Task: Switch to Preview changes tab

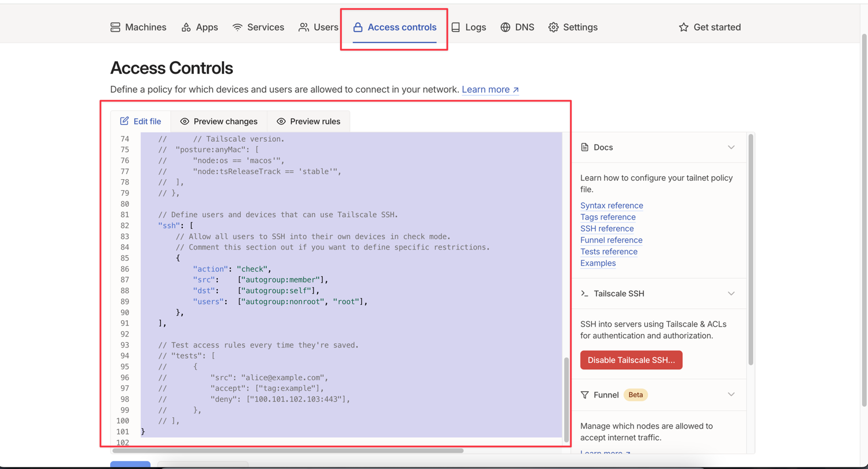Action: pyautogui.click(x=219, y=121)
